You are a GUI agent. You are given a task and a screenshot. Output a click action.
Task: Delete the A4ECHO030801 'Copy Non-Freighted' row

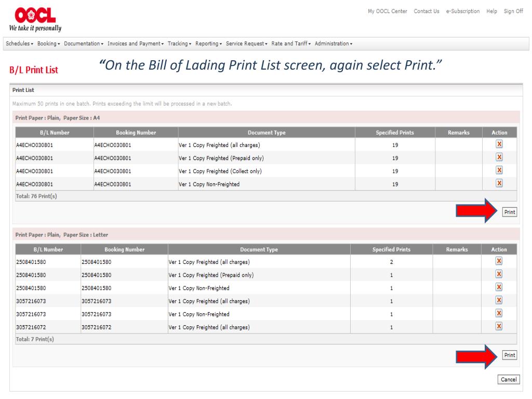[x=499, y=183]
